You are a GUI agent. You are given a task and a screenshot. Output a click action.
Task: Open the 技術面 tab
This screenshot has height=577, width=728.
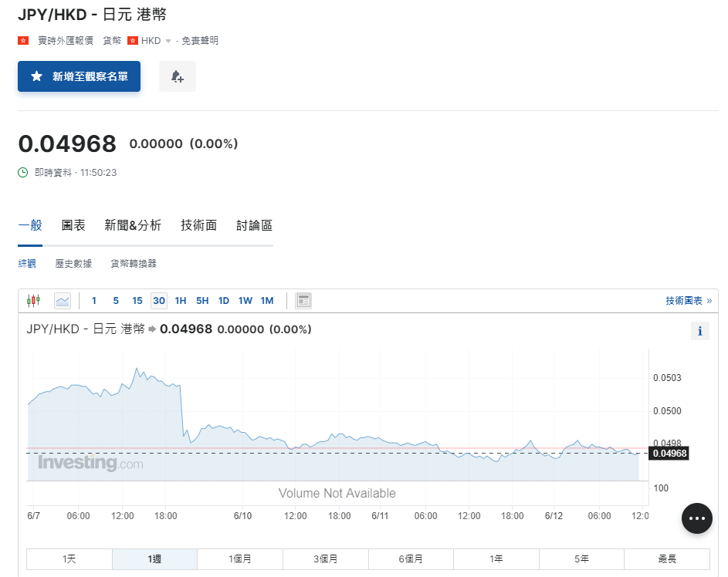pos(198,225)
